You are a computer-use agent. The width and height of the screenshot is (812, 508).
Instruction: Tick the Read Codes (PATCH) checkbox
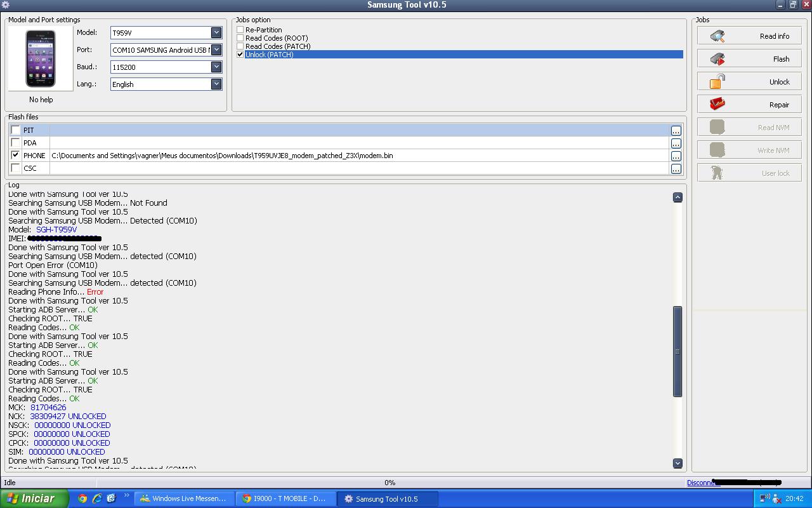tap(240, 46)
